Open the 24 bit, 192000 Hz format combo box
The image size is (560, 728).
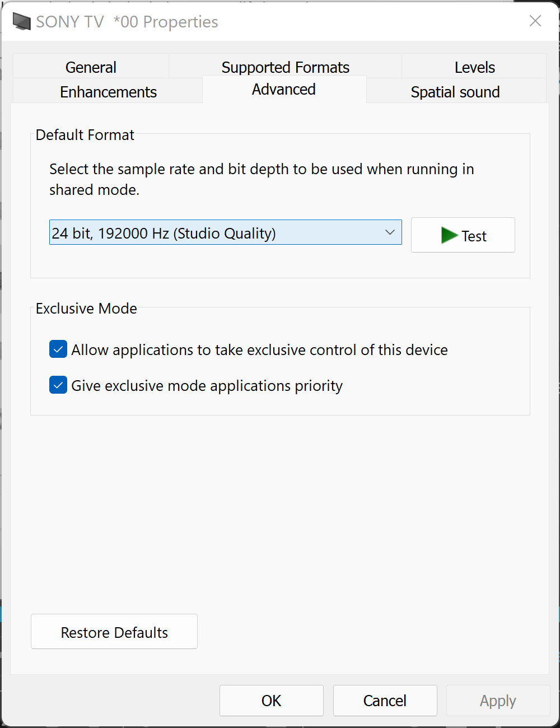226,232
